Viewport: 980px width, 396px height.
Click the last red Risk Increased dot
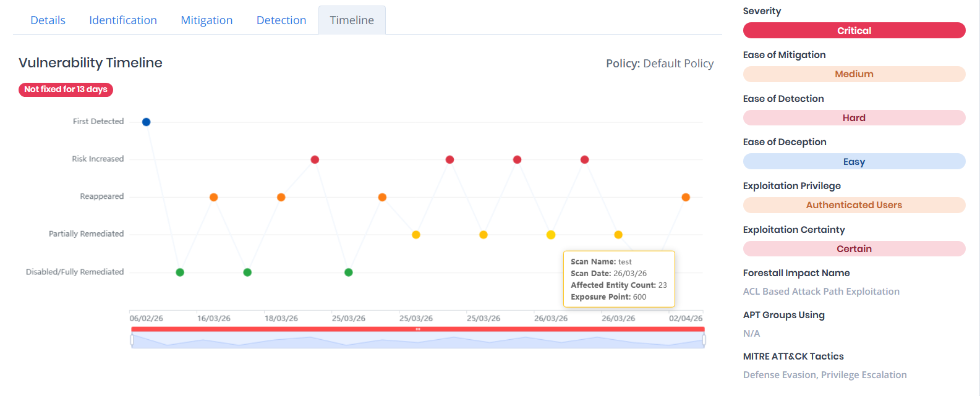(x=585, y=159)
